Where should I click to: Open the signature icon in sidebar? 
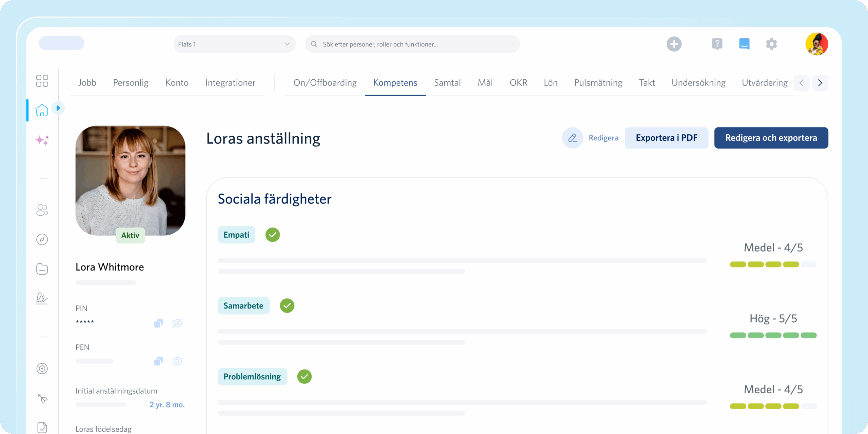coord(42,298)
